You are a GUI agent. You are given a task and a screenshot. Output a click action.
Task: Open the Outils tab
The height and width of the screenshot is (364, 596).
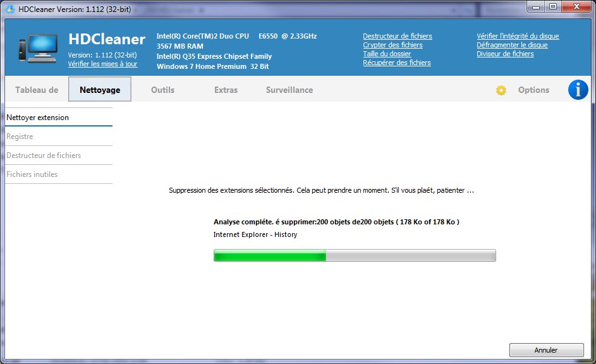162,90
